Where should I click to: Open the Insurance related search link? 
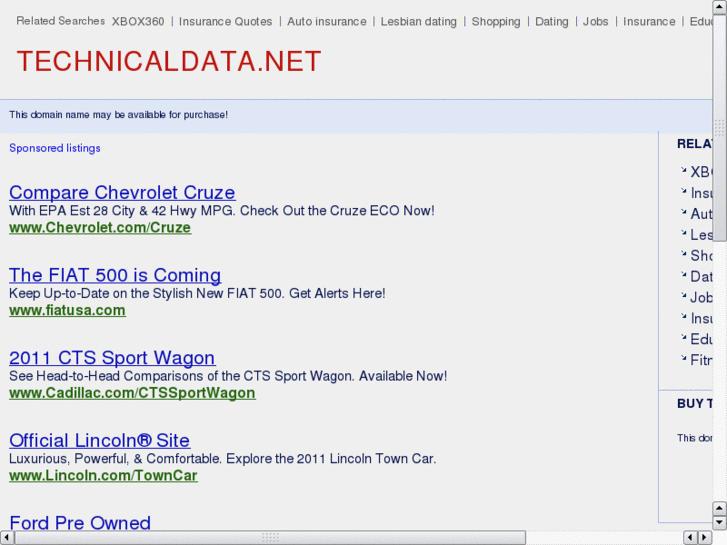(x=649, y=22)
